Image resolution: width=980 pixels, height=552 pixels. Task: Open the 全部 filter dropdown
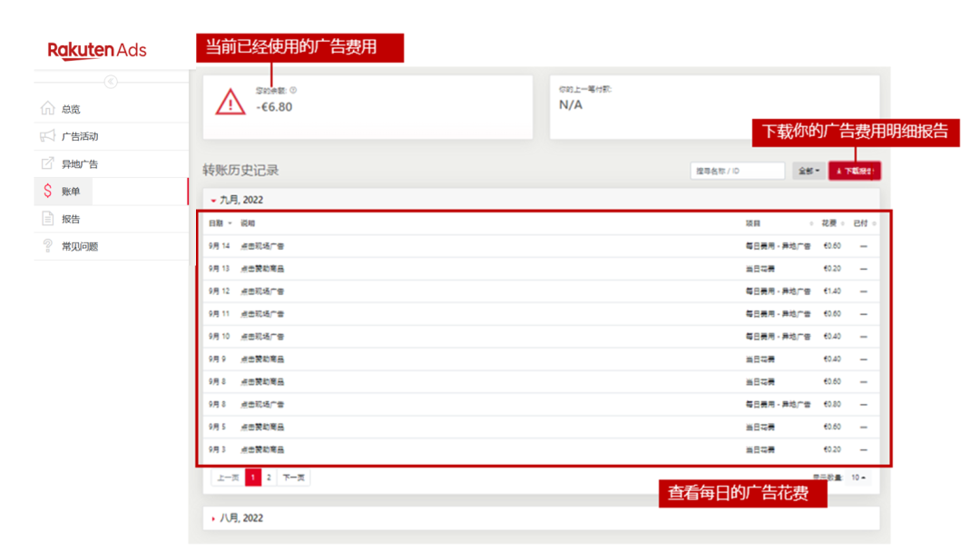point(808,171)
